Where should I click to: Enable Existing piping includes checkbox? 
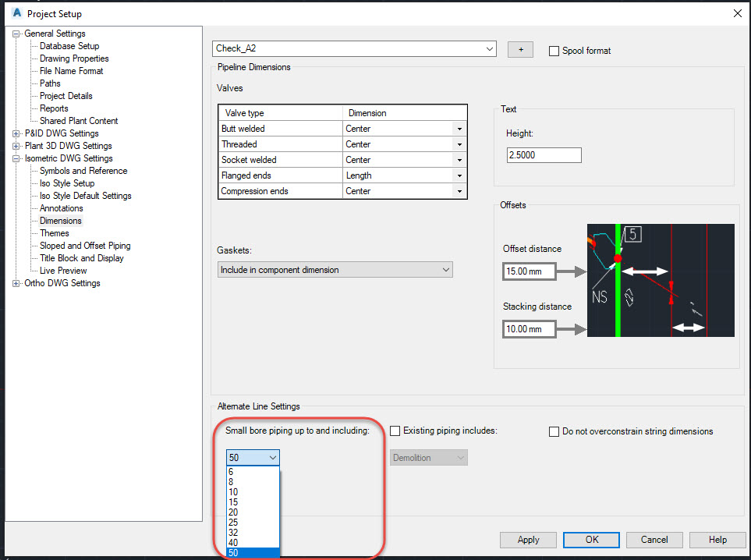point(395,431)
